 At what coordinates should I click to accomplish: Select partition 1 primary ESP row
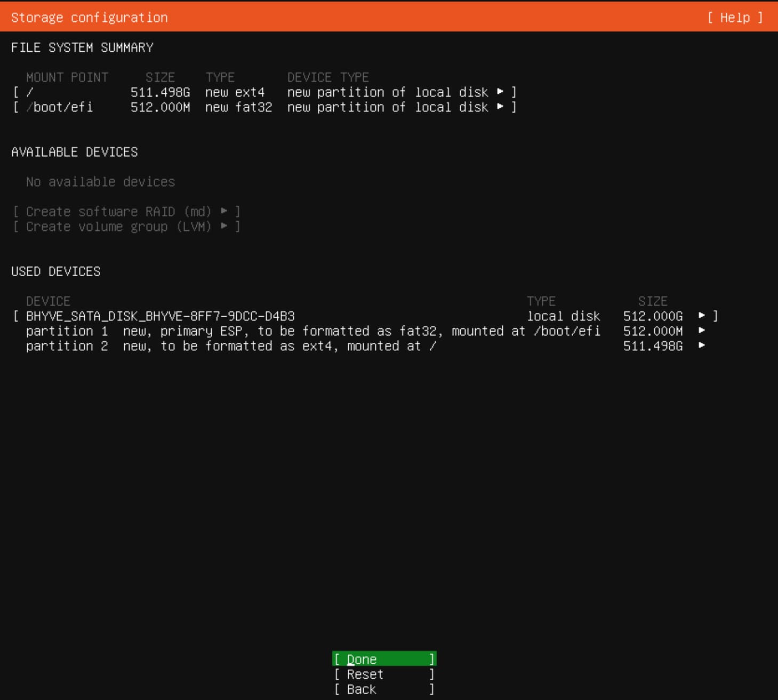coord(365,331)
